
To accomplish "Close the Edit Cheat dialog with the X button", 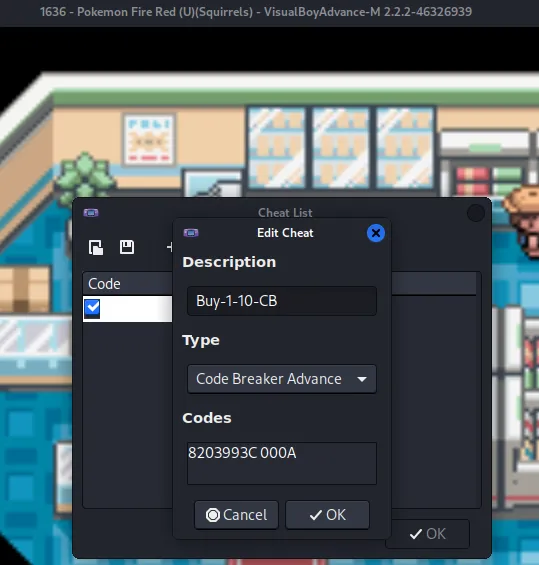I will (x=376, y=233).
